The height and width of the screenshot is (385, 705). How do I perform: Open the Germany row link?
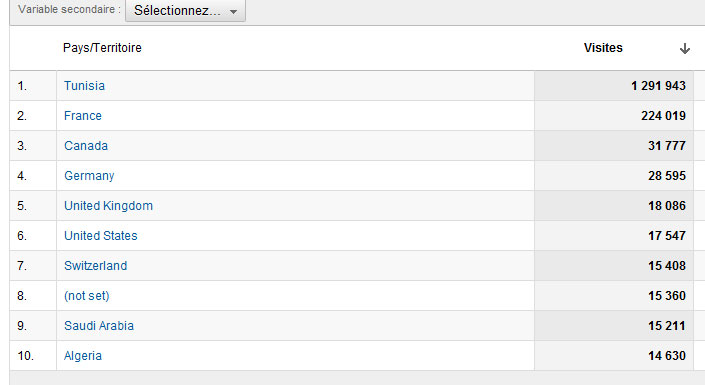click(x=89, y=176)
